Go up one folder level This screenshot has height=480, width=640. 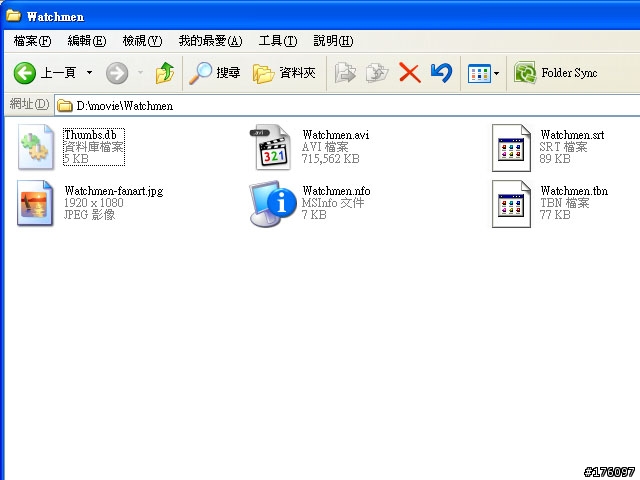click(165, 73)
